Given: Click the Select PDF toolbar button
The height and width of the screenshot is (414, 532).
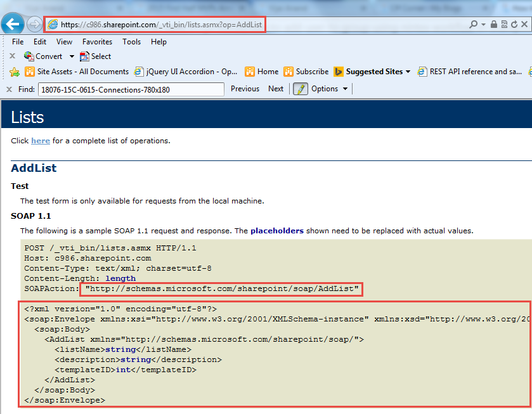Looking at the screenshot, I should [x=95, y=56].
